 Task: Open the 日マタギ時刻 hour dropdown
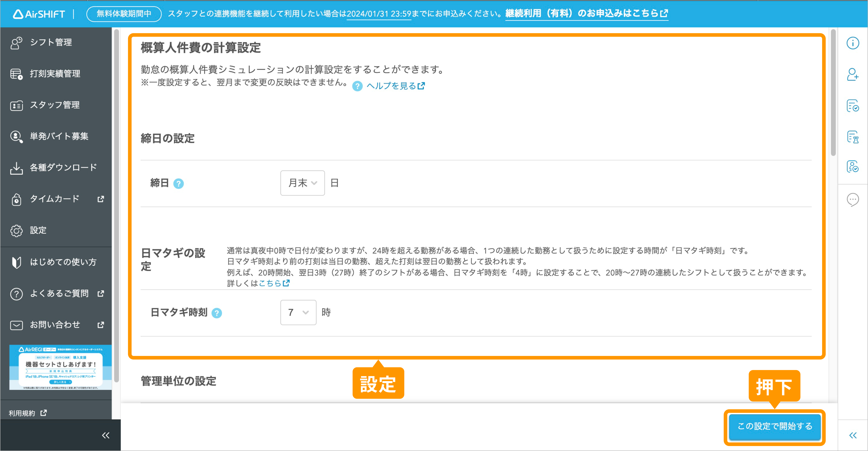[298, 313]
